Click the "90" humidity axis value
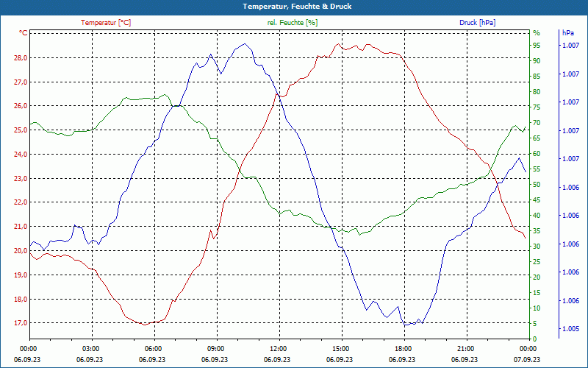This screenshot has height=368, width=588. (x=537, y=61)
